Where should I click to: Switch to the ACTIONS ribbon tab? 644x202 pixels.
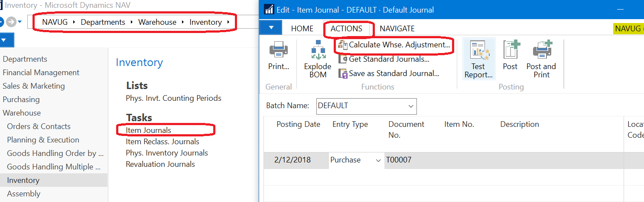tap(346, 29)
